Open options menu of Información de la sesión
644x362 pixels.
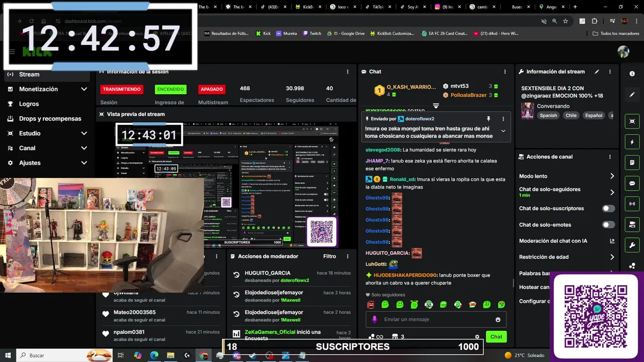click(x=347, y=72)
